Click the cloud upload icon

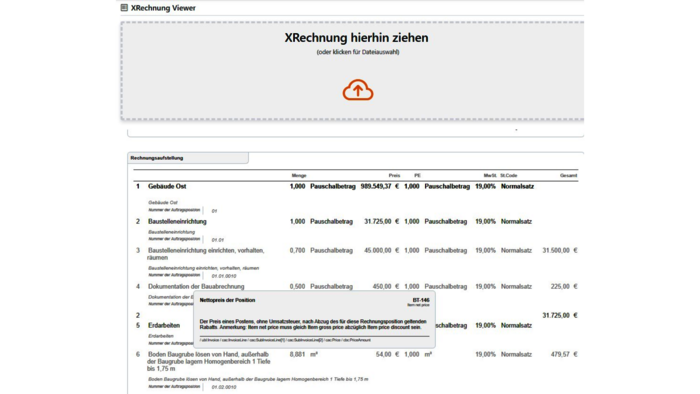(x=358, y=90)
